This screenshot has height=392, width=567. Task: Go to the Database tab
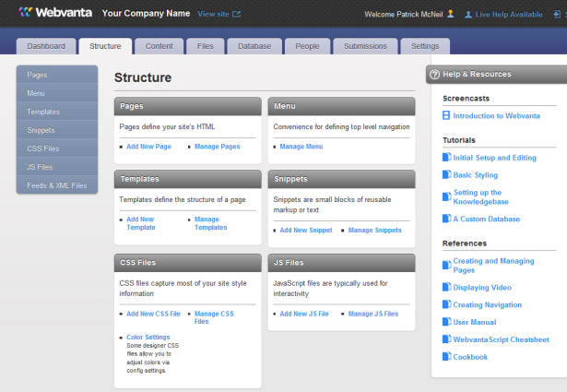pyautogui.click(x=254, y=46)
